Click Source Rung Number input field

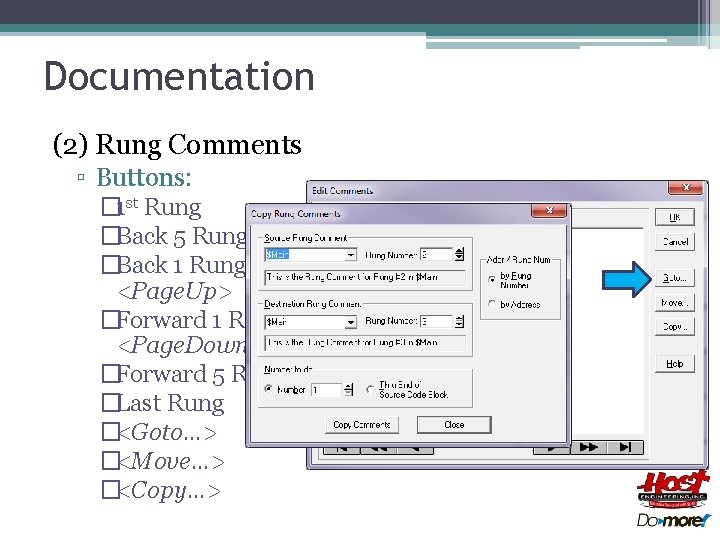click(x=437, y=254)
